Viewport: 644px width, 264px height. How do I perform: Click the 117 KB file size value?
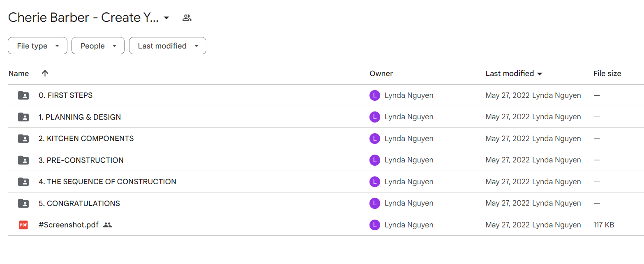(x=604, y=225)
